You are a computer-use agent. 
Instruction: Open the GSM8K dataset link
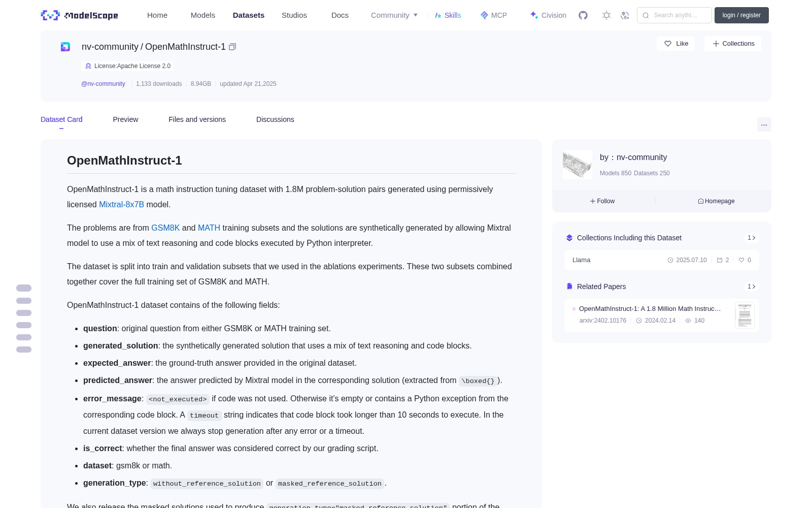[165, 228]
